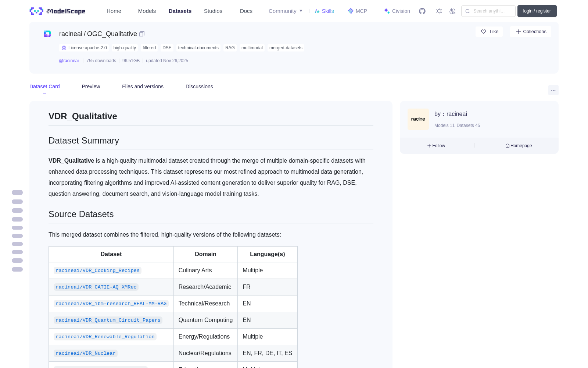Copy dataset name with copy icon
This screenshot has height=368, width=588.
tap(142, 34)
